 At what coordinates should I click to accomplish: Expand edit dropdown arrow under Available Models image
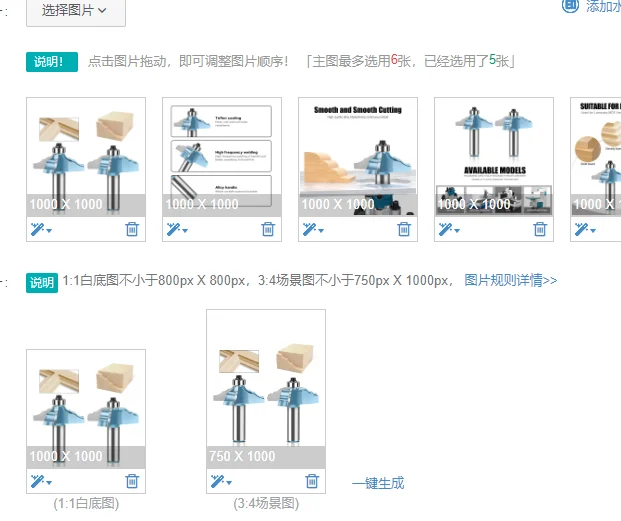[x=457, y=230]
